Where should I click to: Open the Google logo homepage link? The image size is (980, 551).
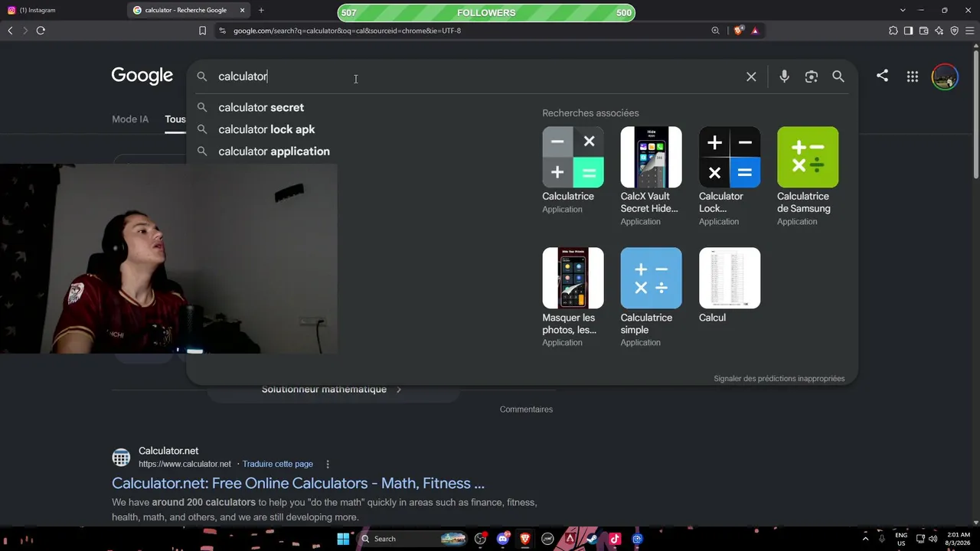pos(142,76)
